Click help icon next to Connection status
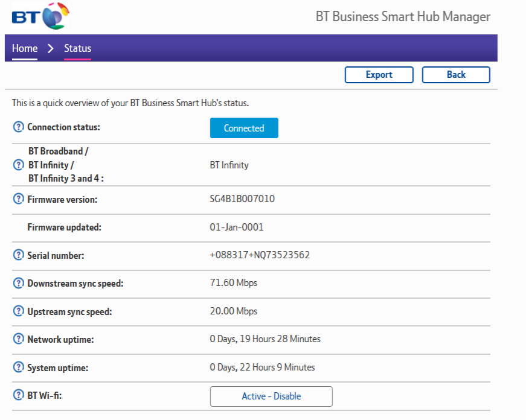 point(19,128)
